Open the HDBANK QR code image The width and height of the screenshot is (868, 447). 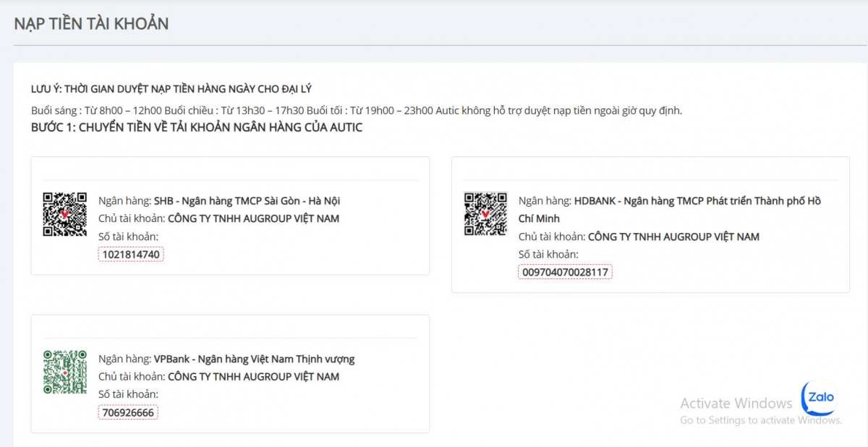coord(485,214)
